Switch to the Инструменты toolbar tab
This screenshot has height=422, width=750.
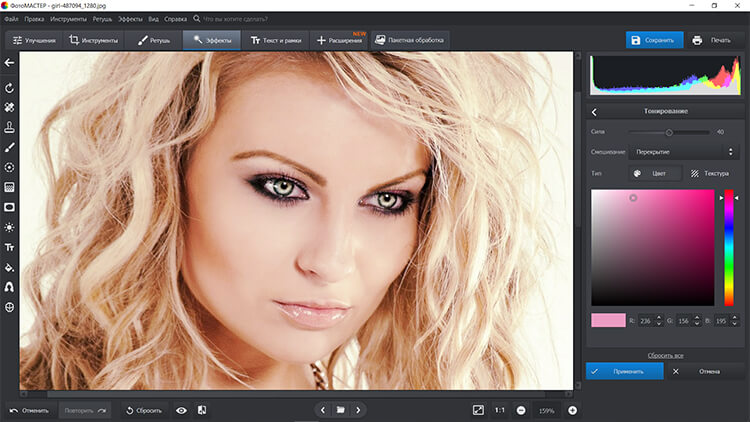[x=93, y=41]
